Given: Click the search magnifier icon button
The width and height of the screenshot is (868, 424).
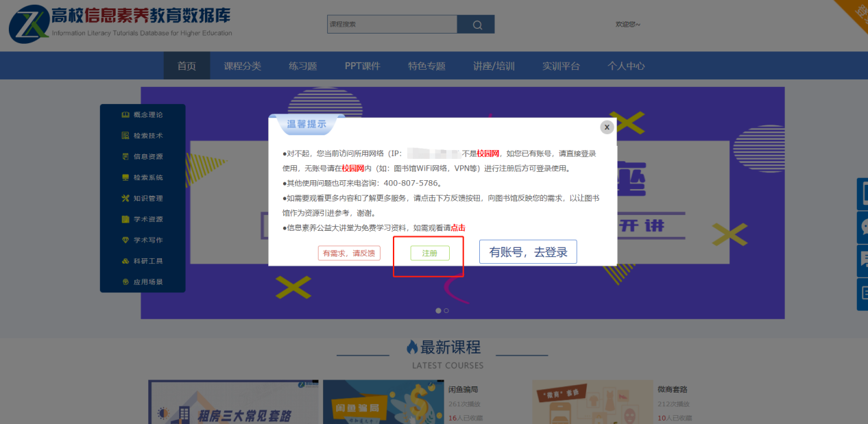Looking at the screenshot, I should pos(476,25).
